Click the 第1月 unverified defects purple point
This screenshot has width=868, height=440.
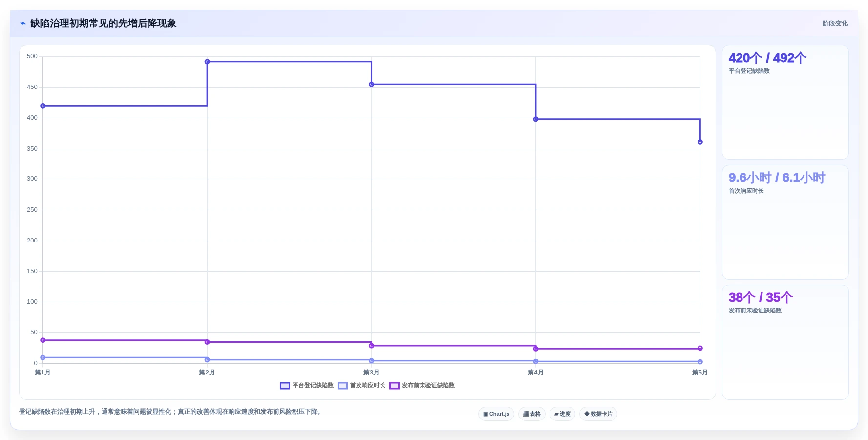pyautogui.click(x=43, y=340)
